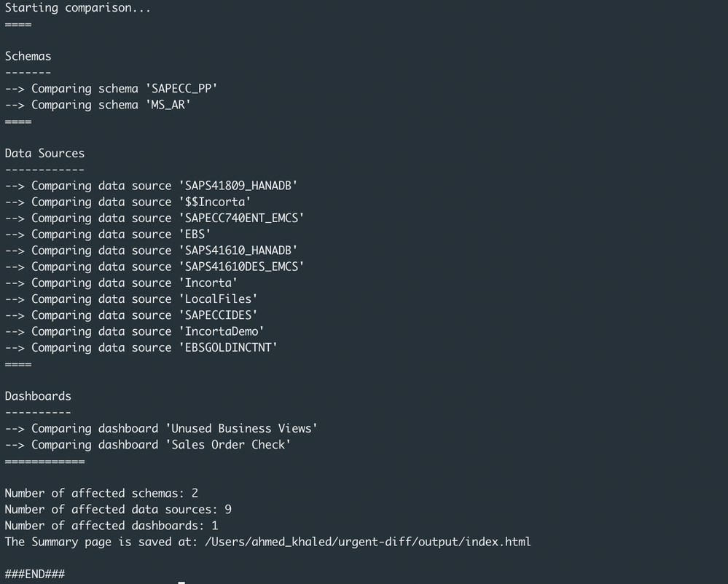
Task: Click the 'Number of affected schemas' line
Action: point(101,493)
